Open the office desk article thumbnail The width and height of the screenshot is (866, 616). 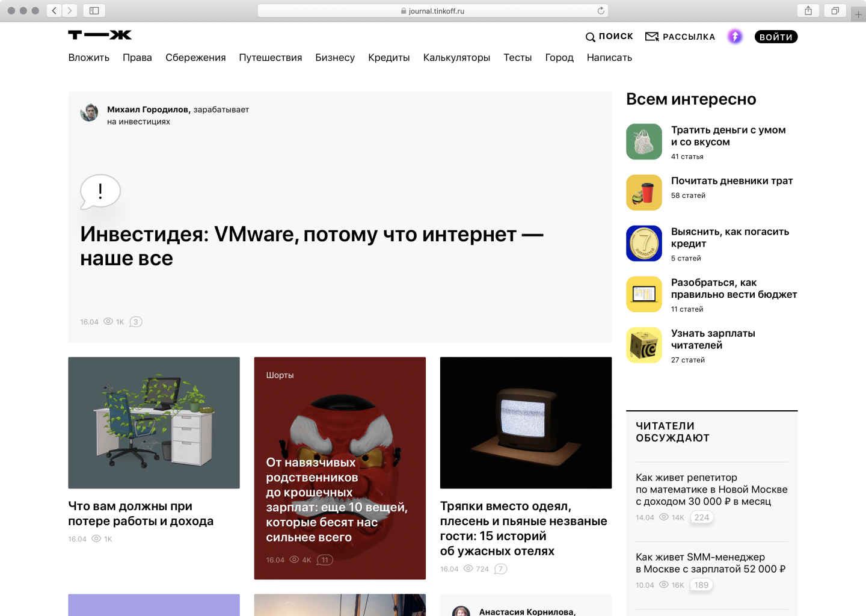154,422
